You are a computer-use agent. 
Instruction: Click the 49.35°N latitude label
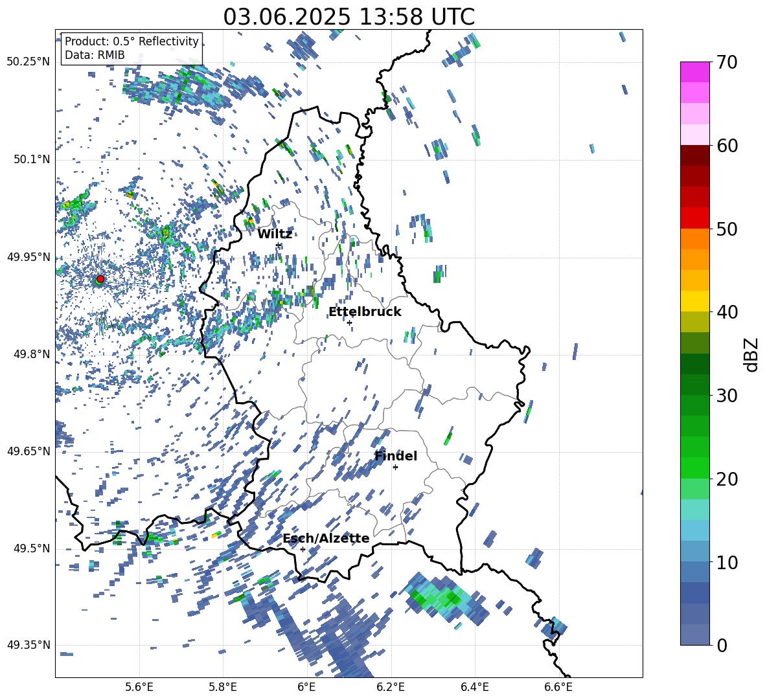pos(29,645)
